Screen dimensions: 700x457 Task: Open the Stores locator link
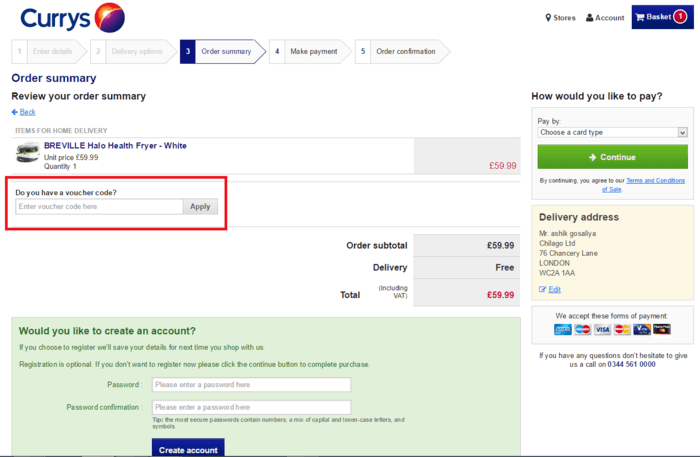pyautogui.click(x=559, y=17)
